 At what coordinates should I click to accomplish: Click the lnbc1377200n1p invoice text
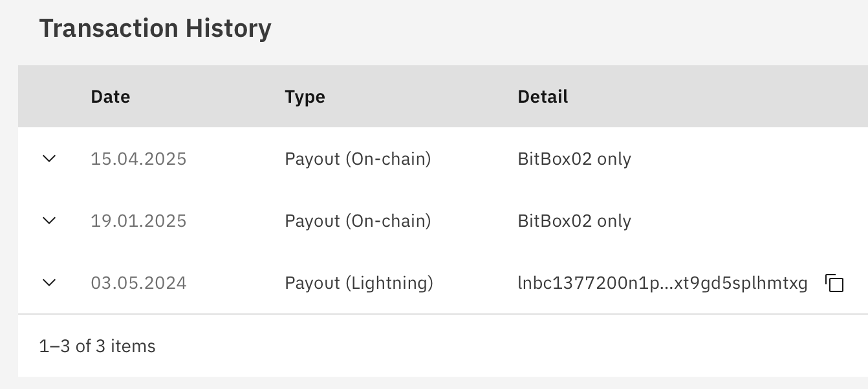click(662, 283)
